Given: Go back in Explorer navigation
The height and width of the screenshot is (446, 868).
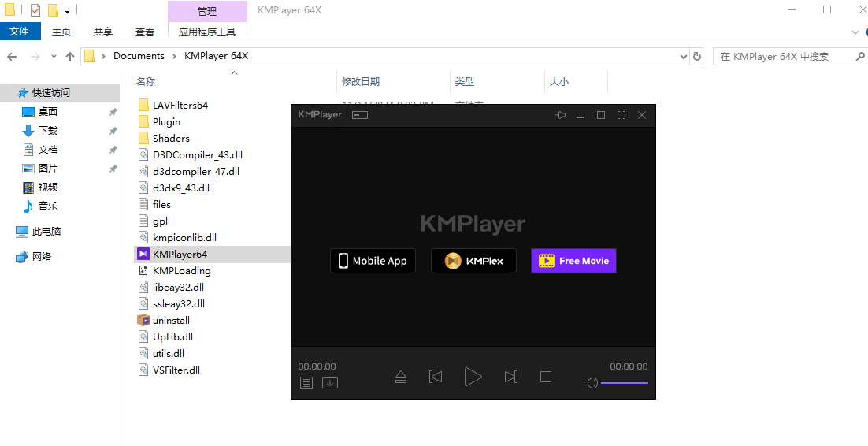Looking at the screenshot, I should (12, 57).
